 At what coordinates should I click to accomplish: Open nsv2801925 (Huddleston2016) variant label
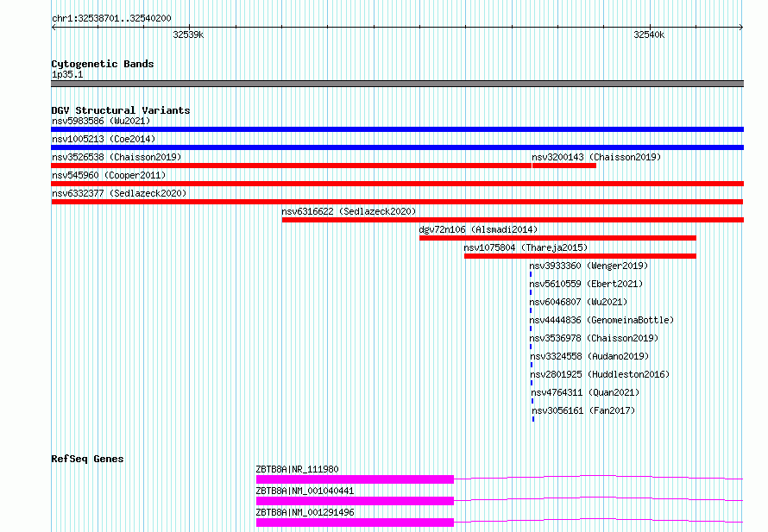pos(600,374)
